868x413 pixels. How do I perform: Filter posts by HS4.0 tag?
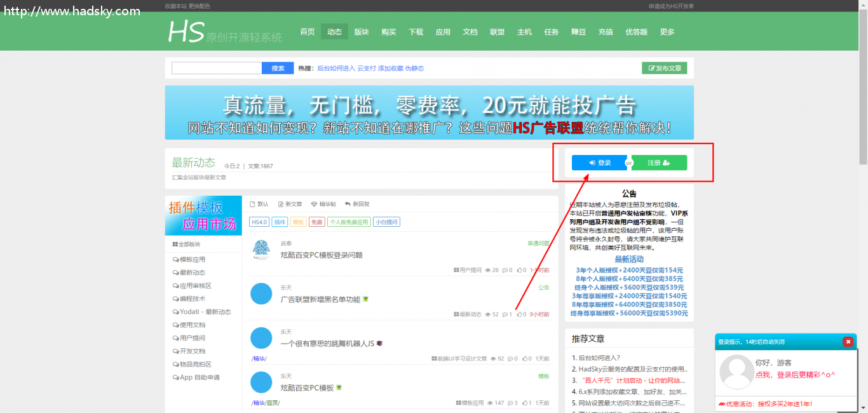coord(259,222)
